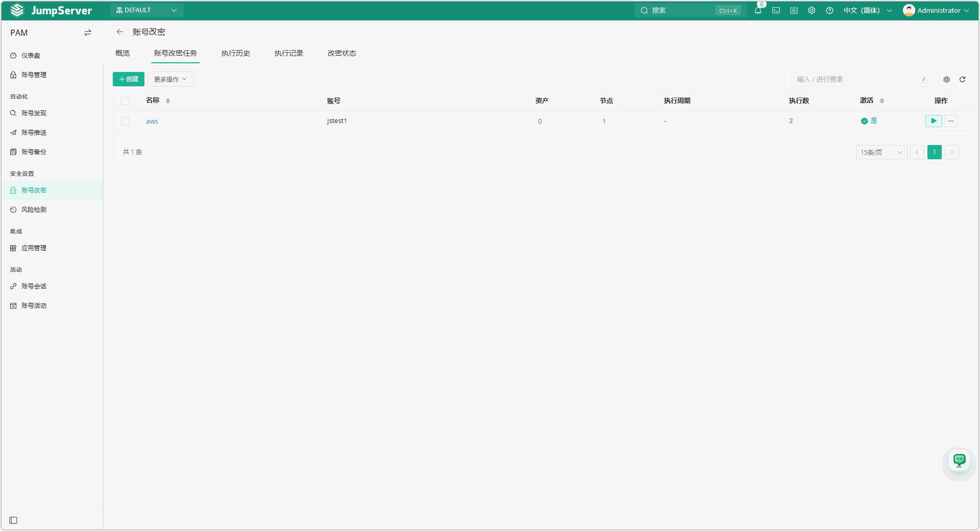The width and height of the screenshot is (980, 531).
Task: Switch to the 执行历史 tab
Action: [x=236, y=53]
